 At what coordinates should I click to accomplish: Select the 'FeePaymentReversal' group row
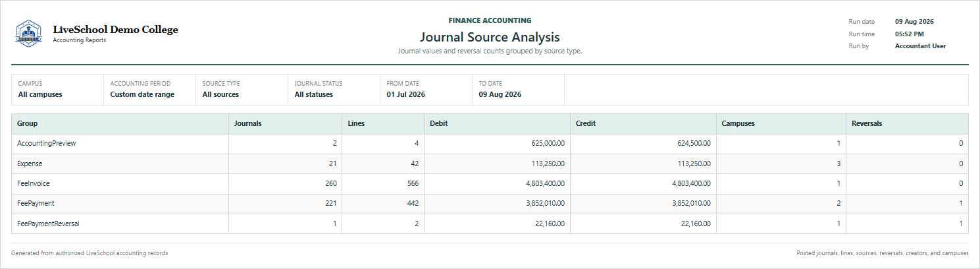[490, 224]
